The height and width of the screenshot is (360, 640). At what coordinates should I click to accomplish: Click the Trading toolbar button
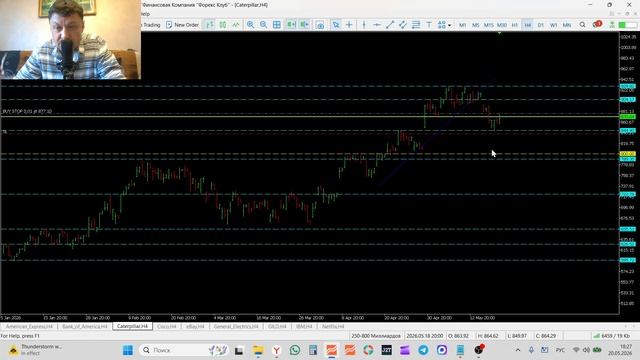pyautogui.click(x=151, y=25)
